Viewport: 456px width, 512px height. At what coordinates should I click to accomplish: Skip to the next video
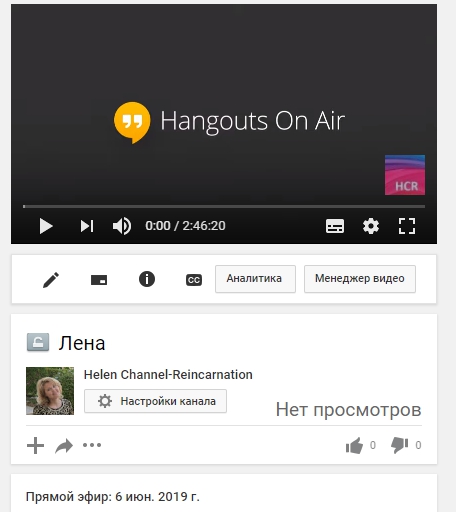87,226
